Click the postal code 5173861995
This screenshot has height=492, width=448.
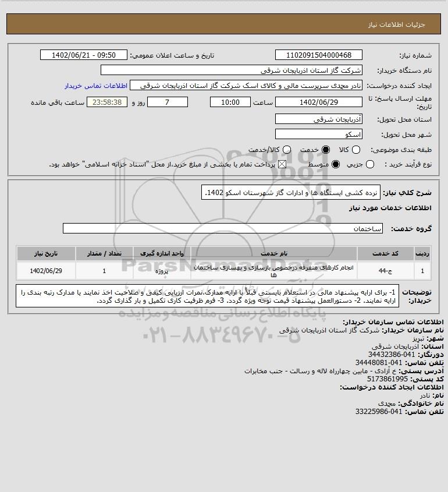pyautogui.click(x=387, y=379)
